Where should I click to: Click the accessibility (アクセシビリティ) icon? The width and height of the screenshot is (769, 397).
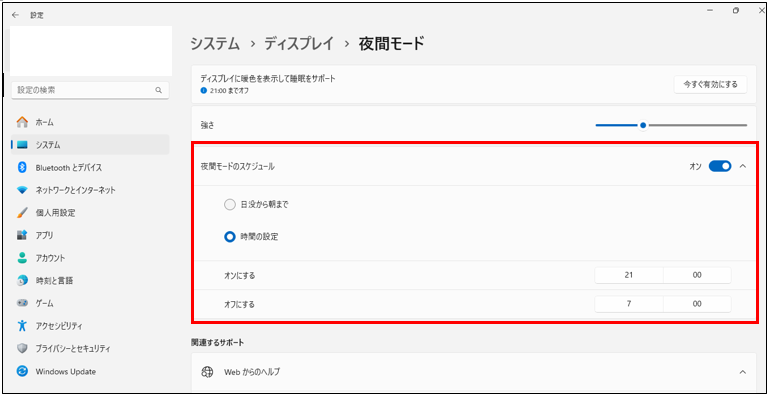tap(22, 325)
